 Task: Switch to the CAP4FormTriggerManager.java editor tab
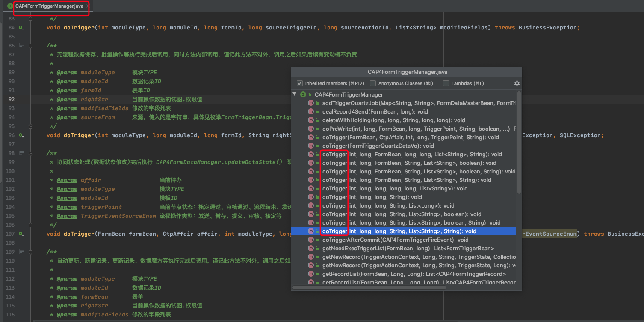pyautogui.click(x=49, y=6)
